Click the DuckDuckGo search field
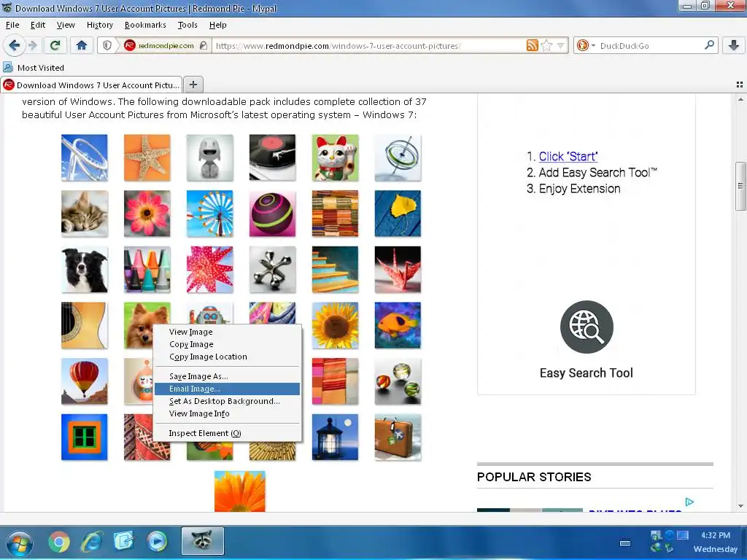The image size is (747, 560). 650,46
